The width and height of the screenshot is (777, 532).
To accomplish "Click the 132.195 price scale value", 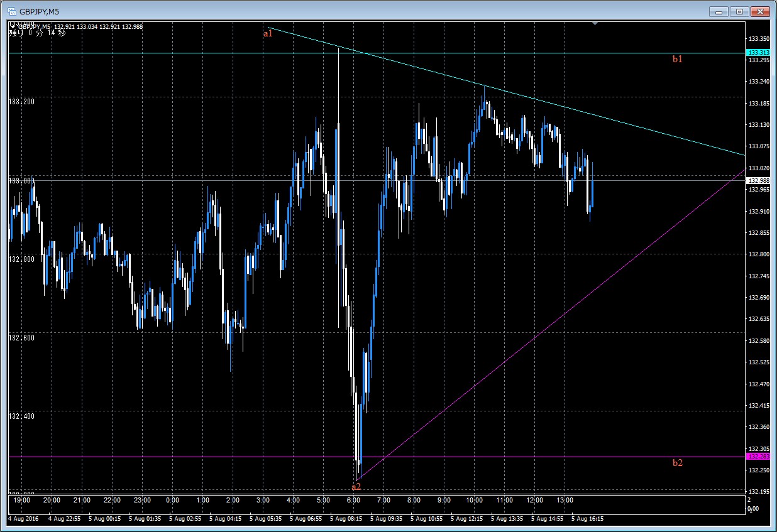I will pyautogui.click(x=759, y=492).
